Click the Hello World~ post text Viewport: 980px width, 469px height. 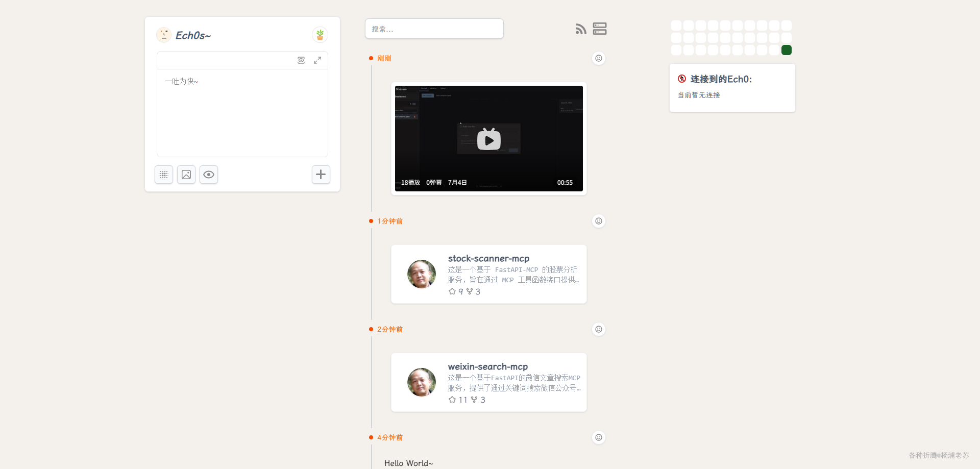[408, 463]
